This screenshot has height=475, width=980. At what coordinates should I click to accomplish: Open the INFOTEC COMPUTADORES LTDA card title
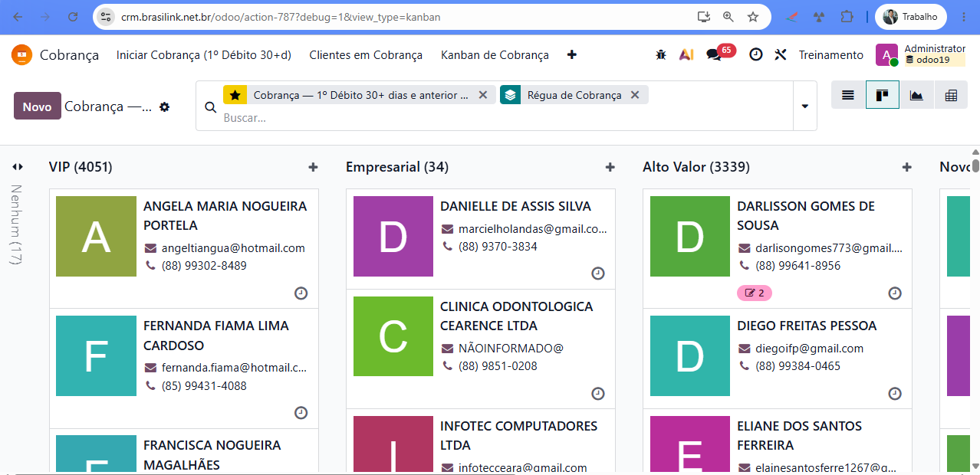click(x=518, y=435)
